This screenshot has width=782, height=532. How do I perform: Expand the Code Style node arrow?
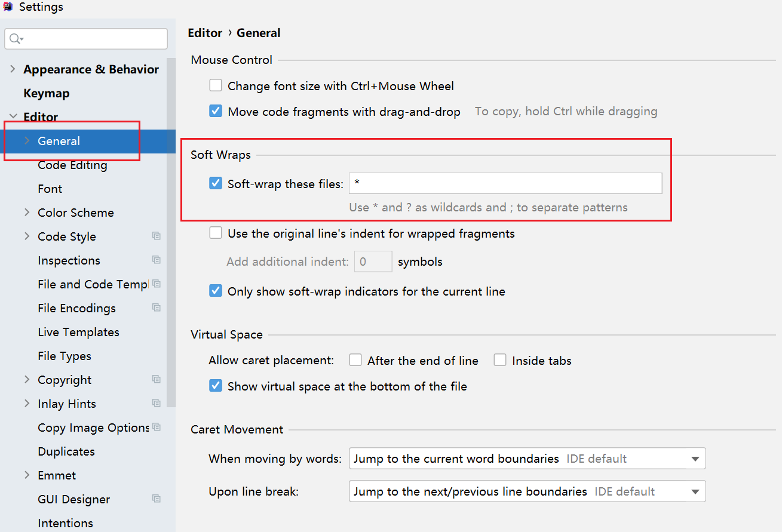(27, 236)
